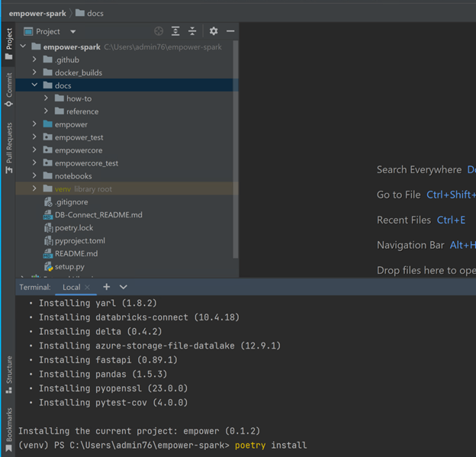Viewport: 476px width, 457px height.
Task: Click docs in the breadcrumb bar
Action: pyautogui.click(x=95, y=14)
